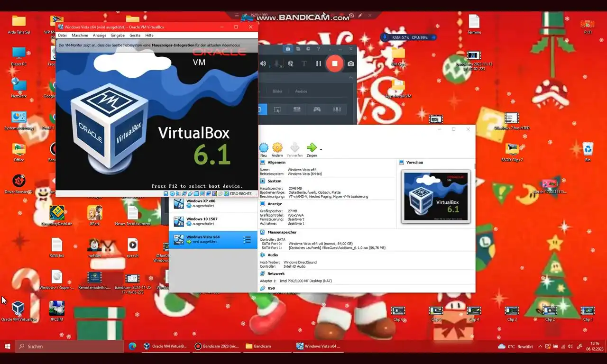Click Neu to create a new virtual machine
Image resolution: width=607 pixels, height=364 pixels.
pyautogui.click(x=263, y=150)
